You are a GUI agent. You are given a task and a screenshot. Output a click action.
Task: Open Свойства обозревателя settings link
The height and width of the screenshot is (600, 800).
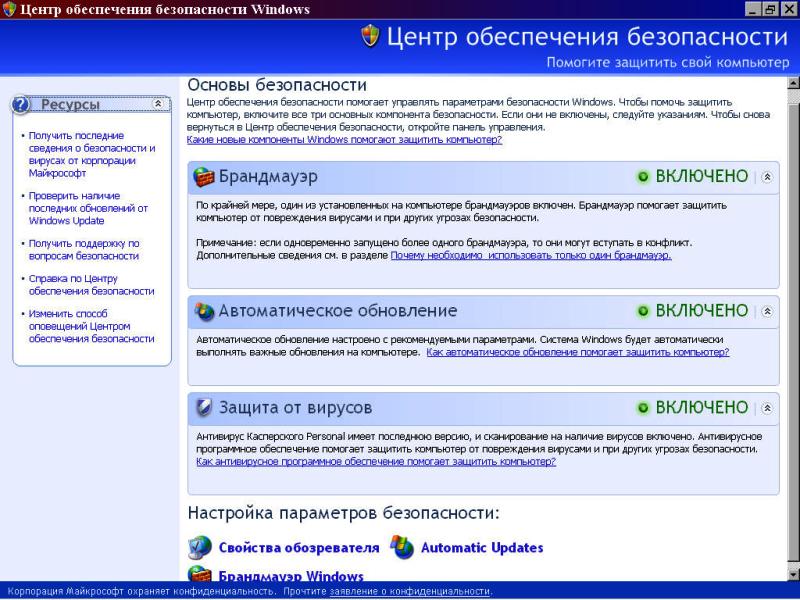(x=299, y=548)
